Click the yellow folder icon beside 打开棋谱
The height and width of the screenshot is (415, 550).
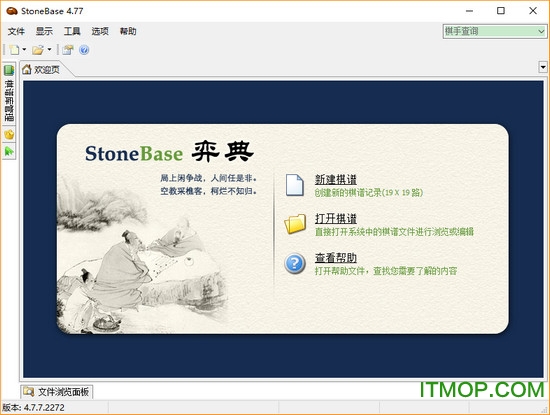click(x=295, y=224)
